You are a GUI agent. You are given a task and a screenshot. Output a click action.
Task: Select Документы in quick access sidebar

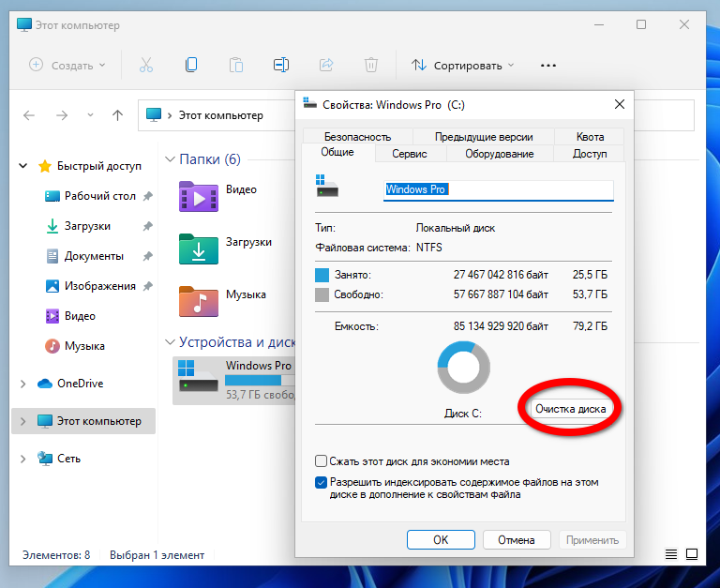click(94, 256)
